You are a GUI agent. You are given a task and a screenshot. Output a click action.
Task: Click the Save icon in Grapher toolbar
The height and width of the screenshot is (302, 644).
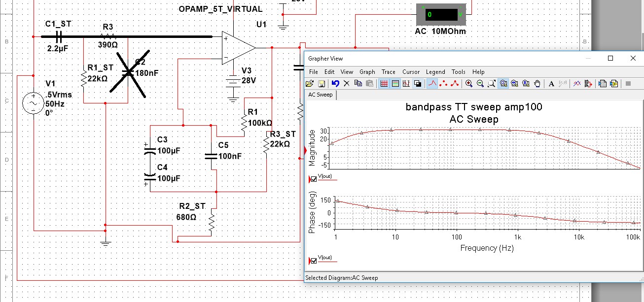pyautogui.click(x=322, y=84)
